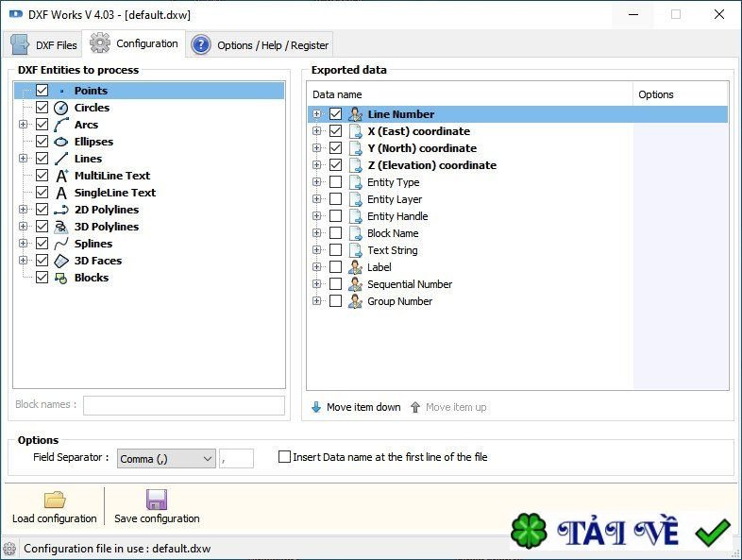This screenshot has width=742, height=560.
Task: Click the Entity Handle document icon
Action: pos(355,216)
